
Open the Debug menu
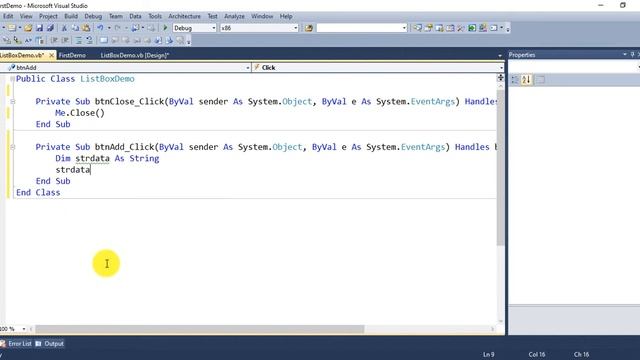(93, 16)
